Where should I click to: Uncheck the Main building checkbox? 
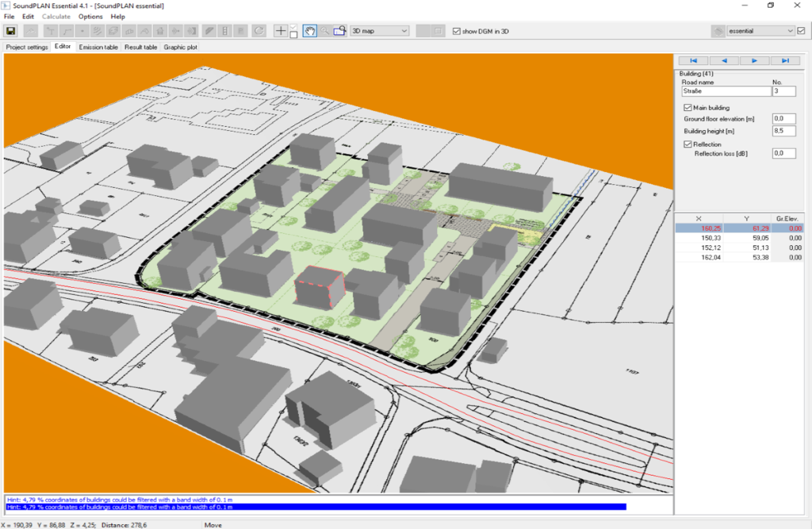[x=688, y=107]
